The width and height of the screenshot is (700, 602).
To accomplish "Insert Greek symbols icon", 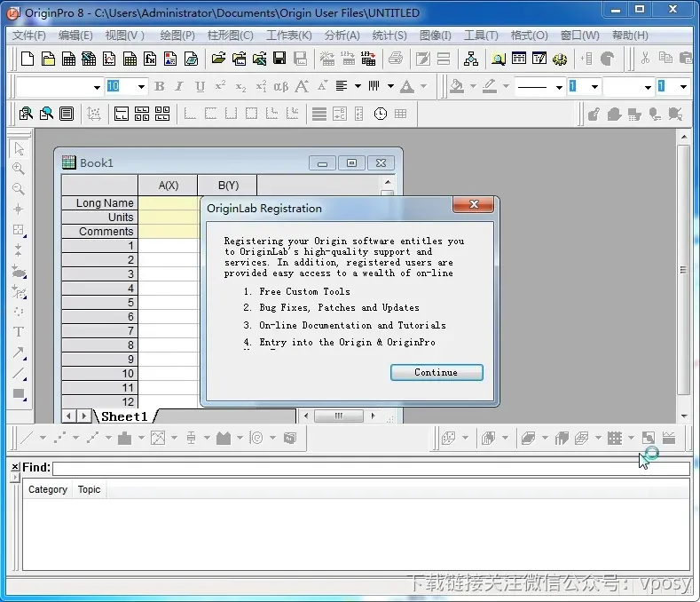I will 281,86.
